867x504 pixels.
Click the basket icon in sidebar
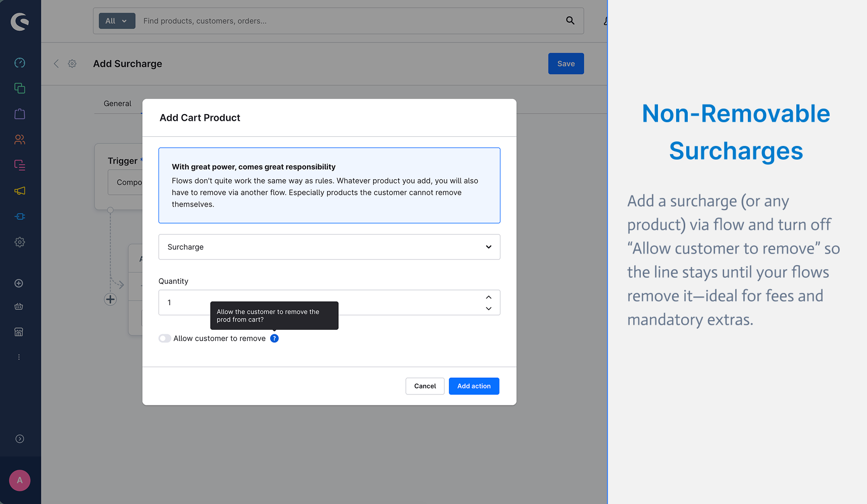pyautogui.click(x=19, y=307)
